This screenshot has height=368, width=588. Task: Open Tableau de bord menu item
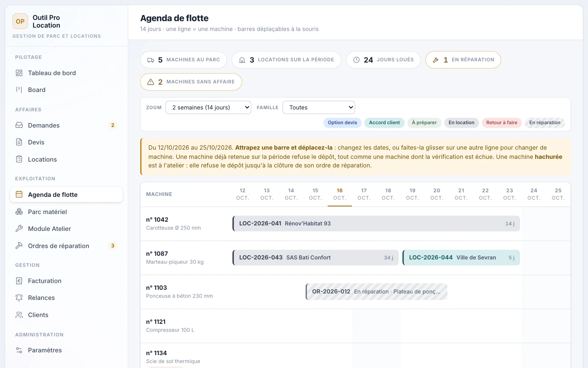tap(66, 73)
